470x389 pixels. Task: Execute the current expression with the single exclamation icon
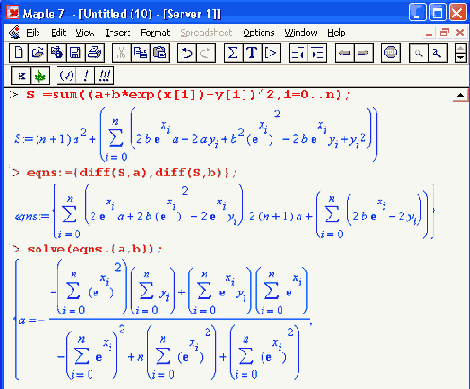click(86, 76)
